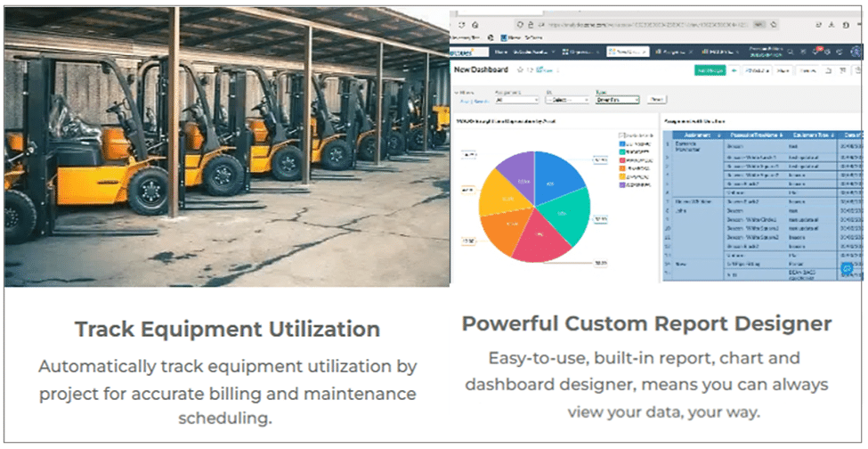Click the user avatar in the header
Viewport: 868px width, 449px height.
tap(857, 53)
